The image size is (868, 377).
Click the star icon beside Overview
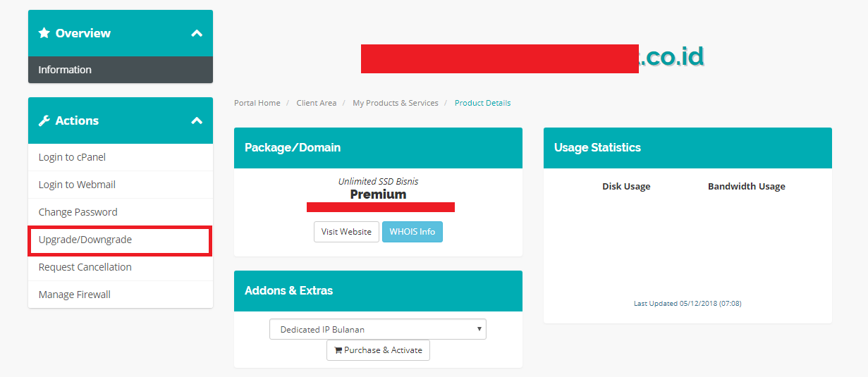coord(44,33)
